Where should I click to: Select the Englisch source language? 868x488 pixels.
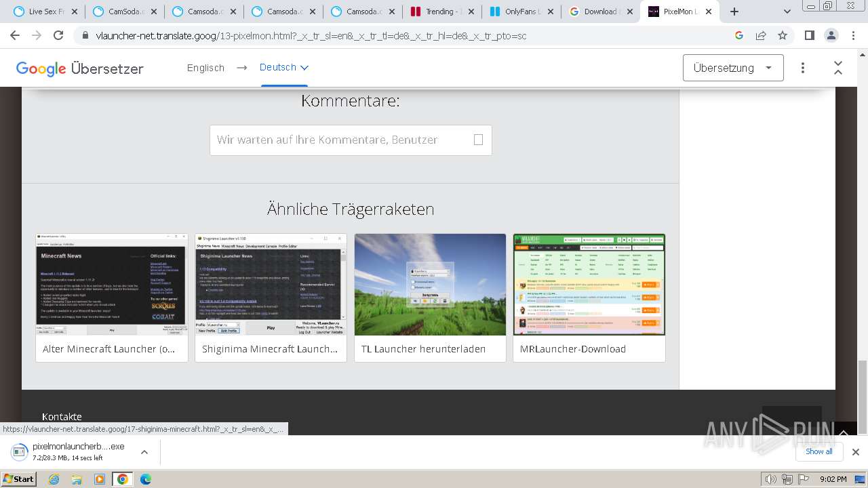point(205,68)
